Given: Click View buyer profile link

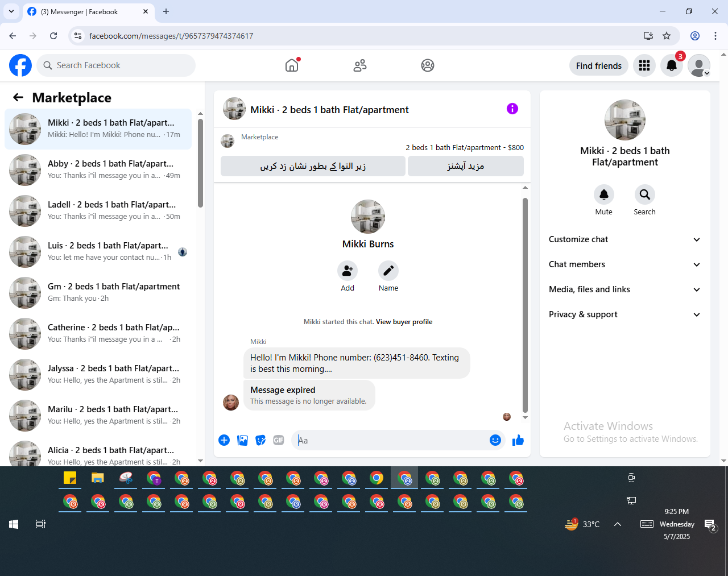Looking at the screenshot, I should [x=404, y=322].
